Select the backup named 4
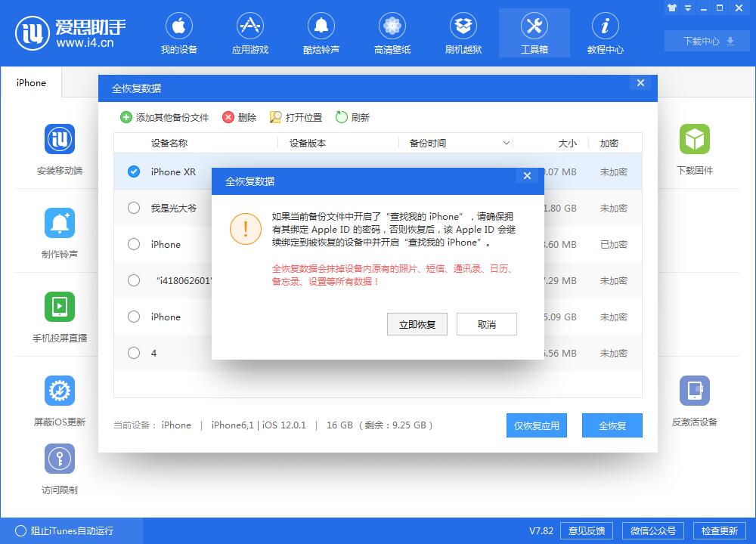The height and width of the screenshot is (544, 756). [x=134, y=353]
